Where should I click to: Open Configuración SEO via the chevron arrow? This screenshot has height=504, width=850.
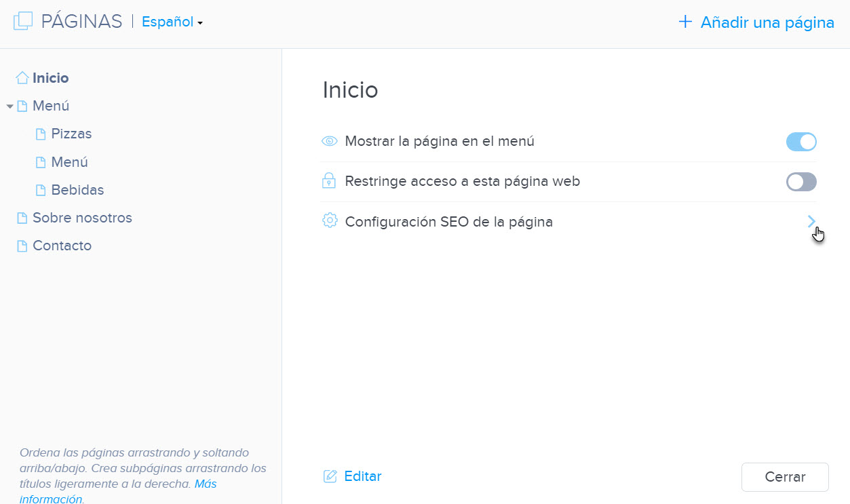coord(812,221)
